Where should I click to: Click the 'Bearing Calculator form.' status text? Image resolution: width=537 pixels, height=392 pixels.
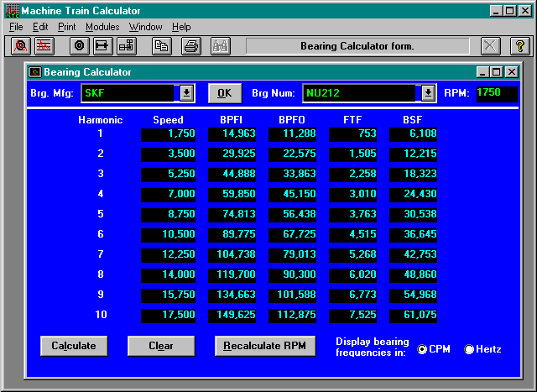357,46
